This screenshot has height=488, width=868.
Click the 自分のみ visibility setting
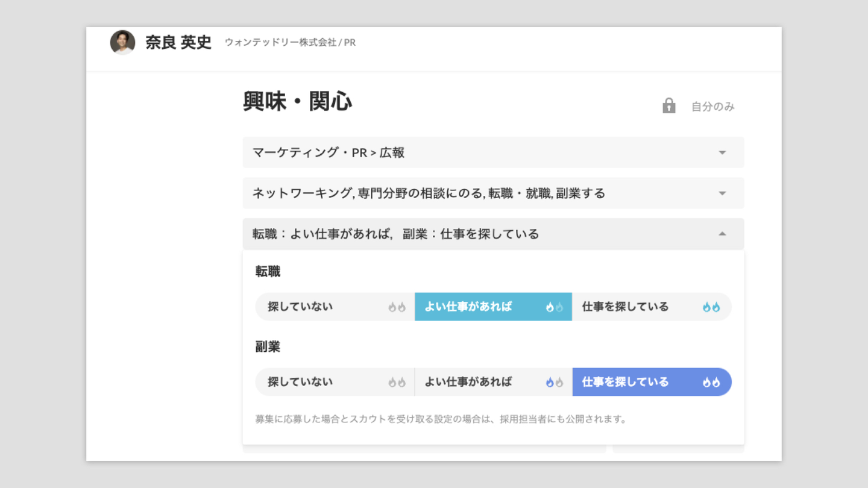click(712, 107)
